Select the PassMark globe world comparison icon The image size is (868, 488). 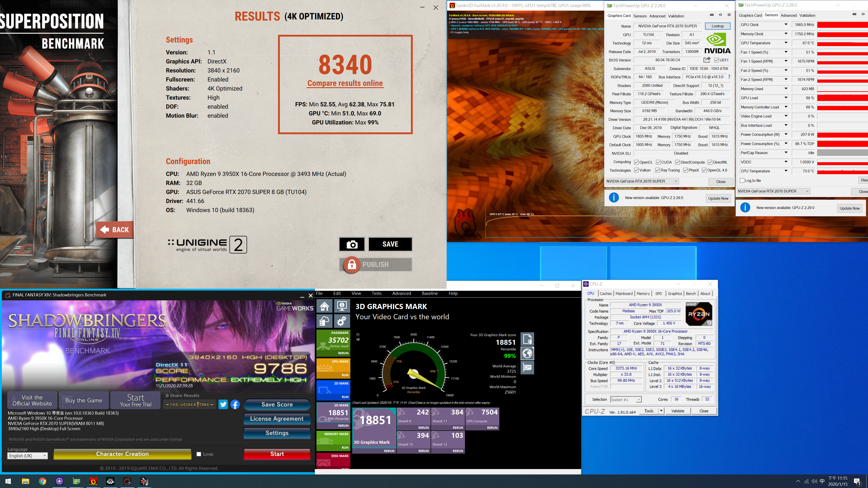coord(527,353)
